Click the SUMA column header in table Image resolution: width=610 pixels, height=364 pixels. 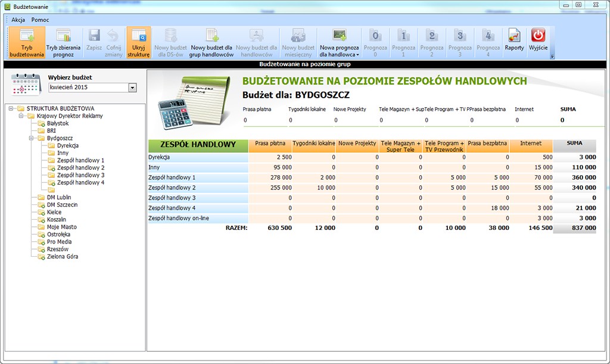point(575,146)
